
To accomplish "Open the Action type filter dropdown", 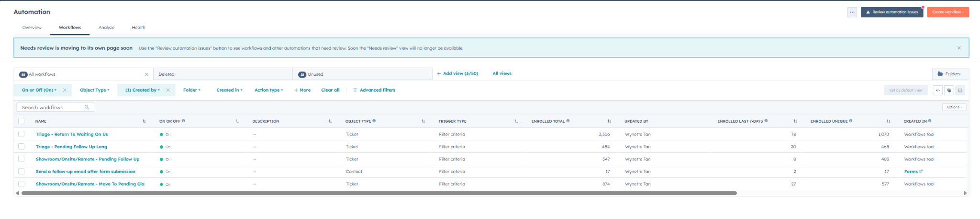I will click(x=268, y=90).
